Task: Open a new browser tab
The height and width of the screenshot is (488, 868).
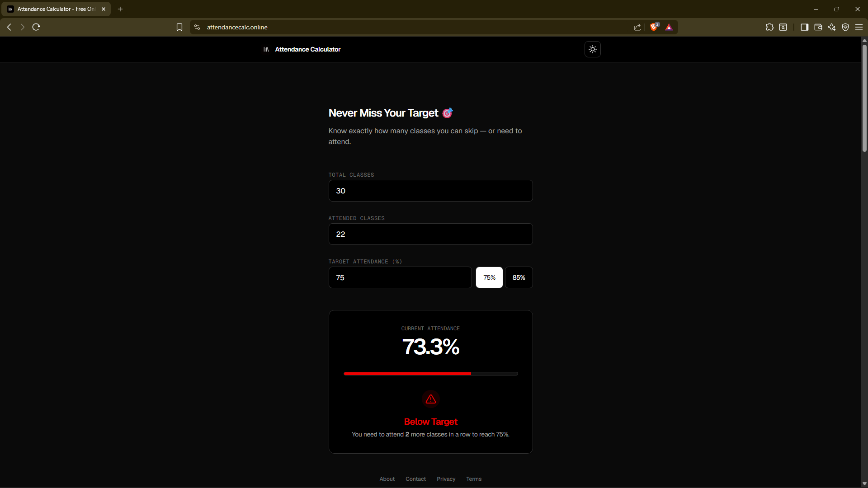Action: coord(120,9)
